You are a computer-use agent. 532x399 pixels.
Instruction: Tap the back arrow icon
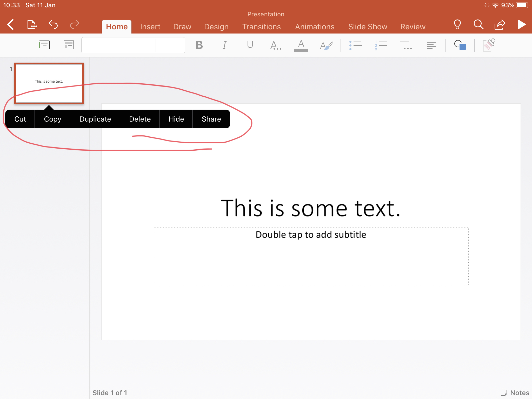11,25
